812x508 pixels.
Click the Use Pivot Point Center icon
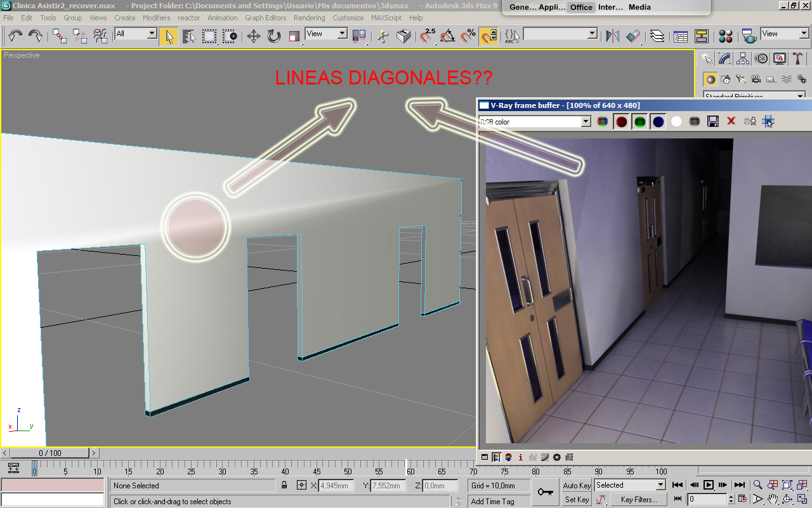[359, 36]
